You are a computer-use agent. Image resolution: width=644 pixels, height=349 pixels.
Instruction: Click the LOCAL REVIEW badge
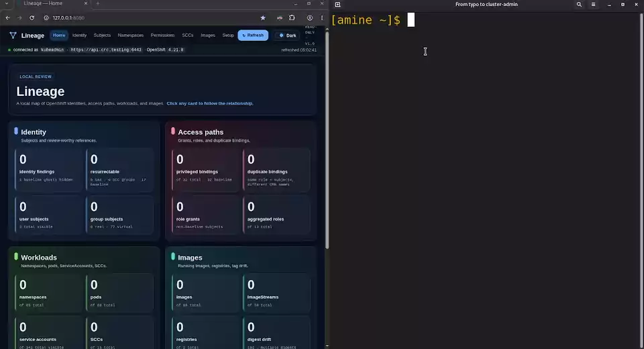point(36,77)
